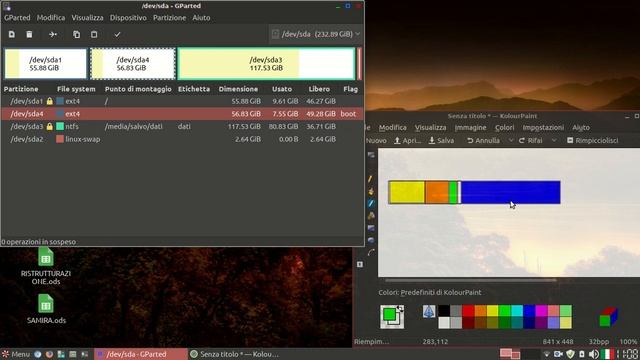Select the rectangle shape tool in KolourPaint
The height and width of the screenshot is (360, 640).
pyautogui.click(x=371, y=228)
